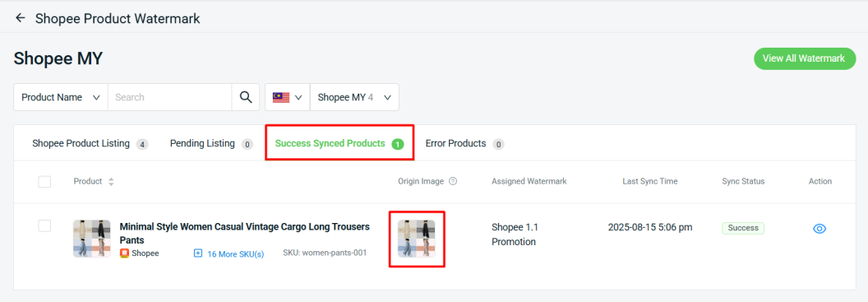The height and width of the screenshot is (302, 868).
Task: Click the magnifying glass search icon
Action: (x=245, y=97)
